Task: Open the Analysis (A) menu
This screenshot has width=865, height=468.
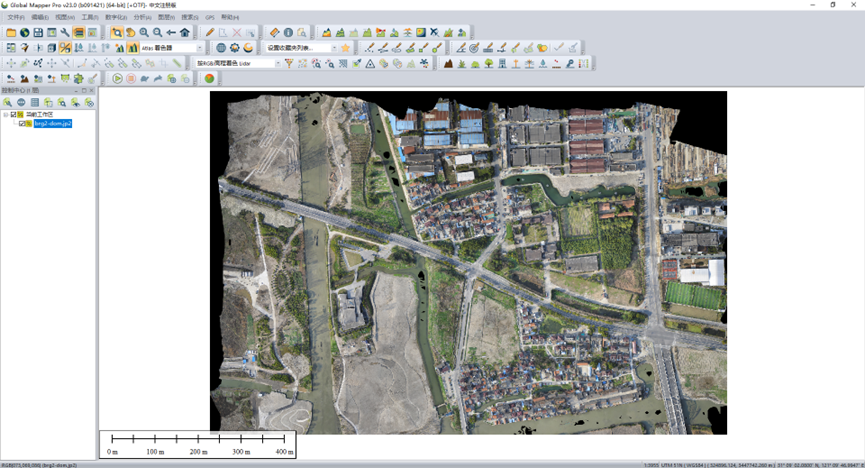Action: click(142, 18)
